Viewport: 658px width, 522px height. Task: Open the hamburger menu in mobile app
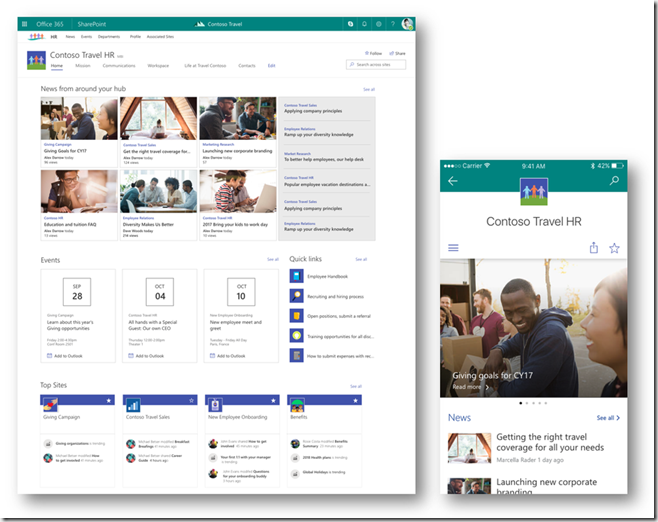pyautogui.click(x=453, y=248)
